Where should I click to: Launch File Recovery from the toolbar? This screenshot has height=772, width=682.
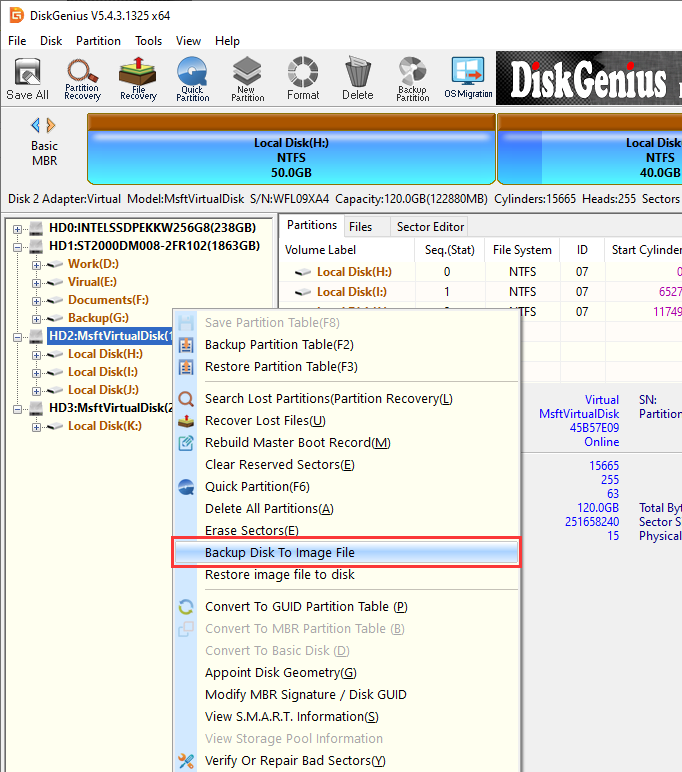click(x=138, y=78)
